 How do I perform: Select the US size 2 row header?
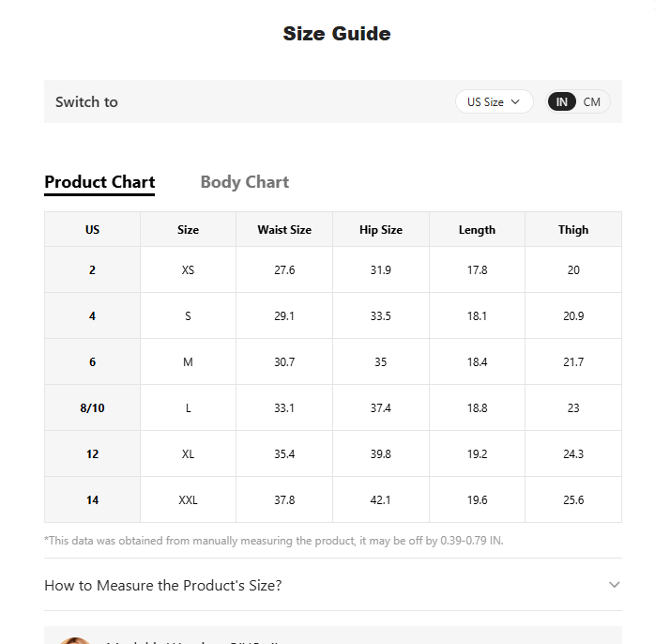[x=92, y=270]
